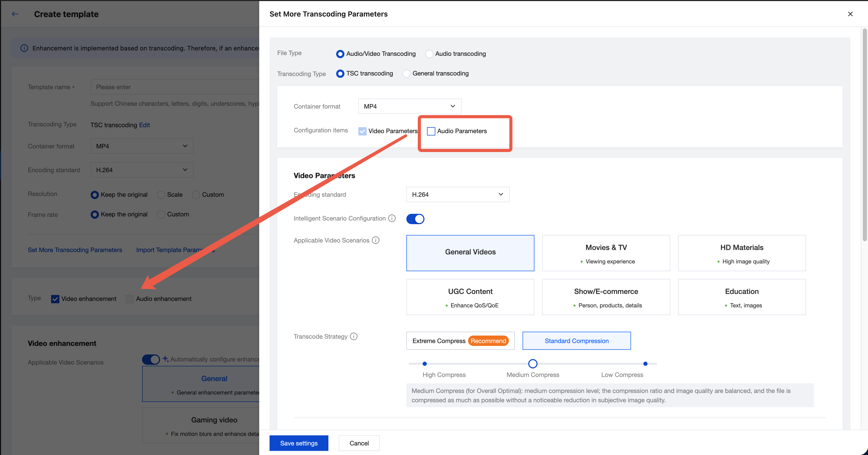Set slider to Low Compress point

point(645,363)
